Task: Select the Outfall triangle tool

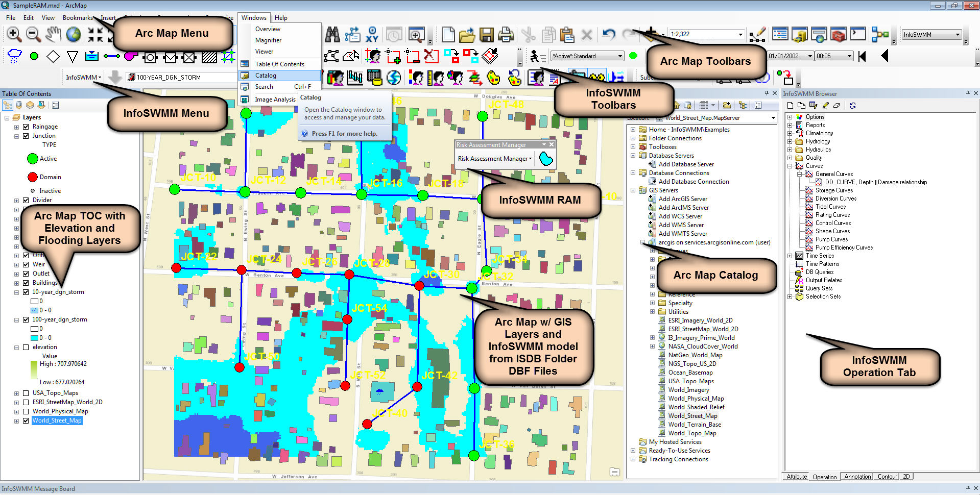Action: pyautogui.click(x=73, y=57)
